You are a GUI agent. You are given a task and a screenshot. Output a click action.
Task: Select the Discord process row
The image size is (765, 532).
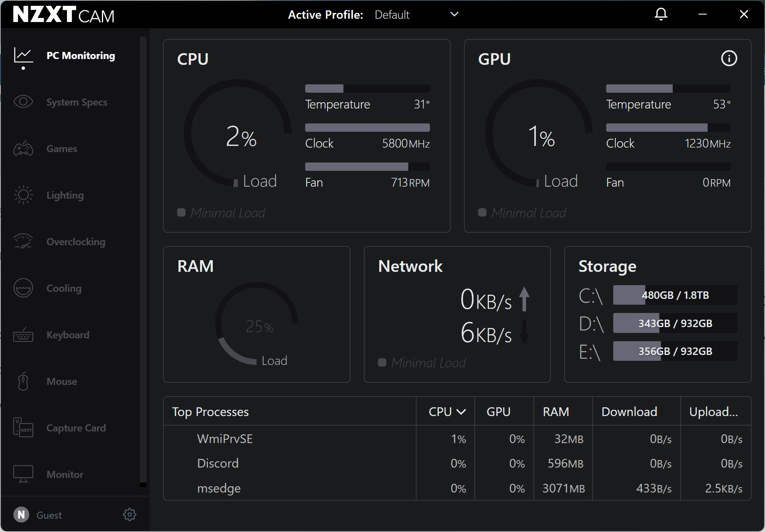(457, 463)
